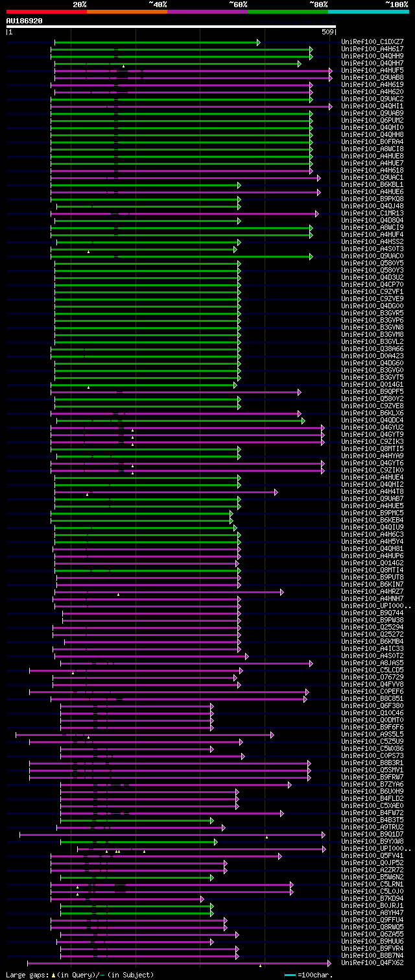The height and width of the screenshot is (980, 415).
Task: Select label UniRef100_A4HSS2
Action: (x=372, y=242)
